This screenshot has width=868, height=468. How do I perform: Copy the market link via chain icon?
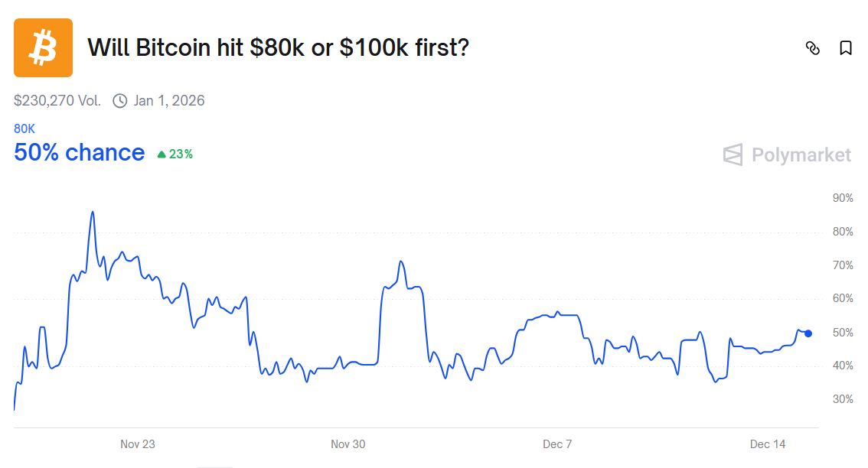(813, 48)
